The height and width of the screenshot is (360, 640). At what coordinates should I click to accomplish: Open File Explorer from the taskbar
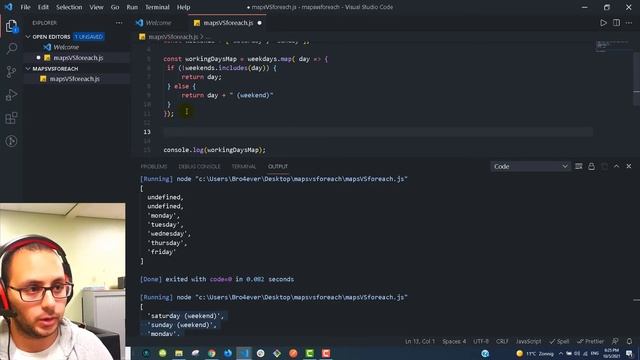[179, 353]
